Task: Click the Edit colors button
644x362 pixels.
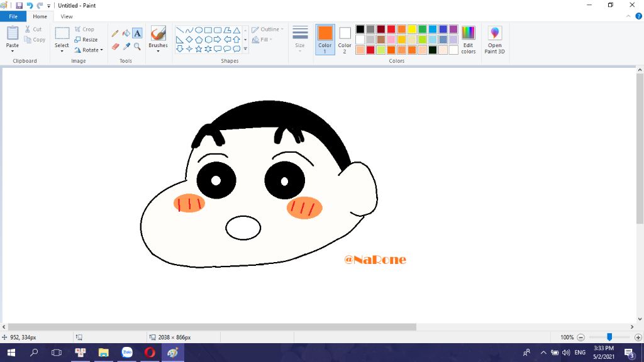Action: point(468,40)
